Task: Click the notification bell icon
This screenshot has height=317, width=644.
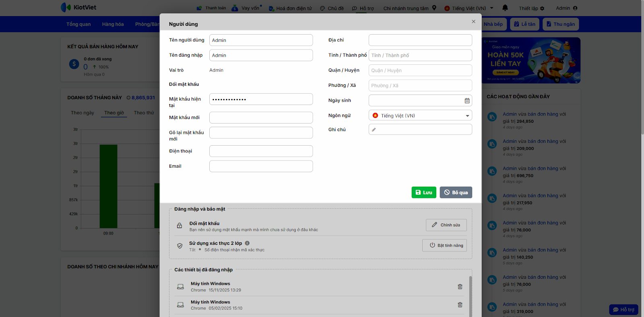Action: (x=505, y=8)
